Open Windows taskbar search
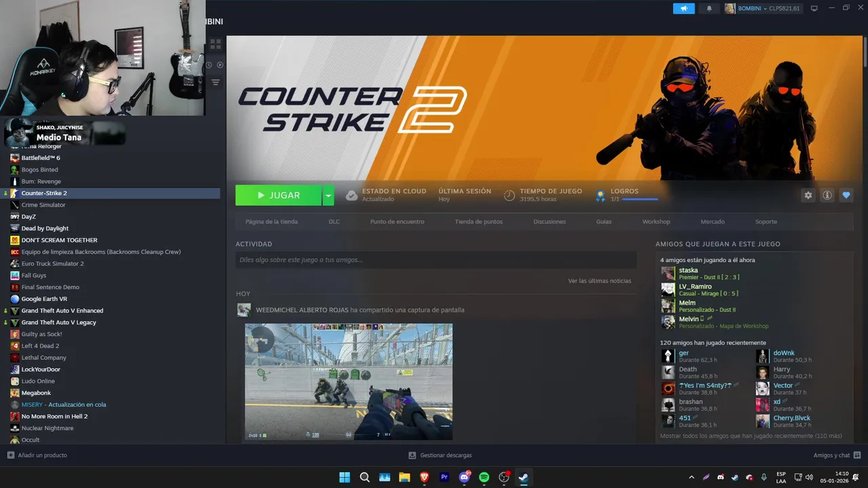868x488 pixels. click(x=364, y=477)
